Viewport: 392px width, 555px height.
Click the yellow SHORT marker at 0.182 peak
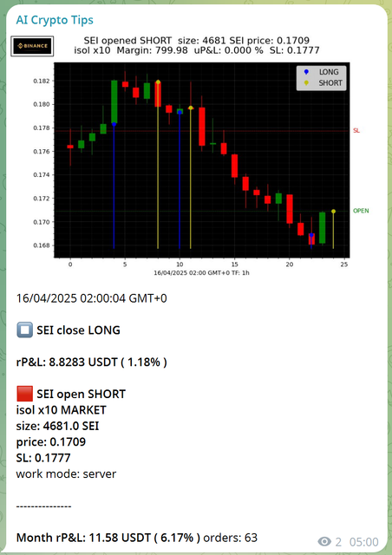[158, 82]
